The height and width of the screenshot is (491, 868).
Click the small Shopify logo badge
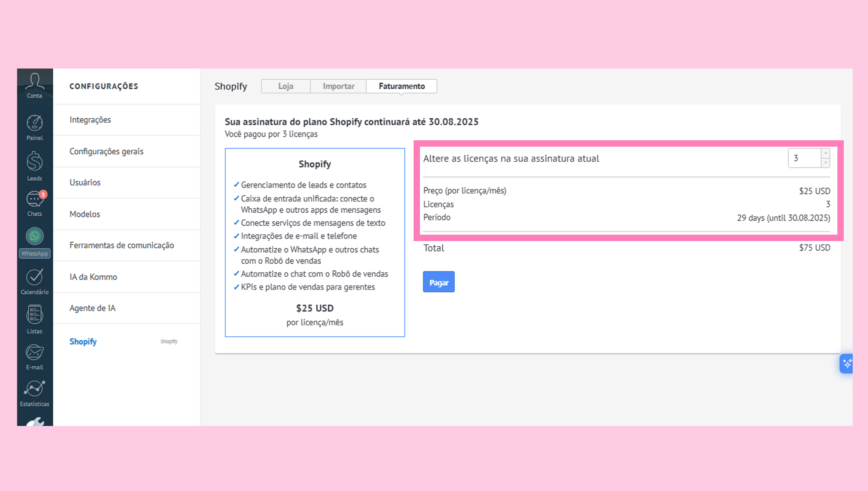click(x=169, y=341)
